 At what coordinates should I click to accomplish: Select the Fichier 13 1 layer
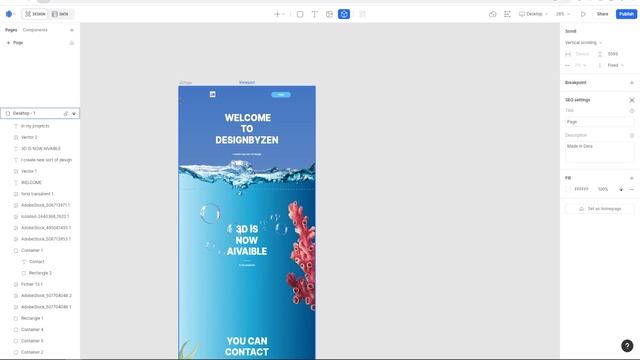[31, 284]
